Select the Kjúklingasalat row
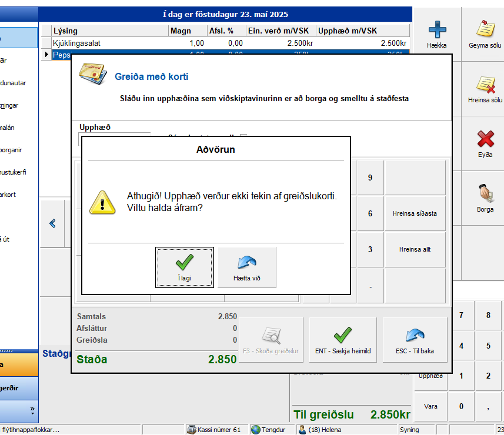 point(106,43)
